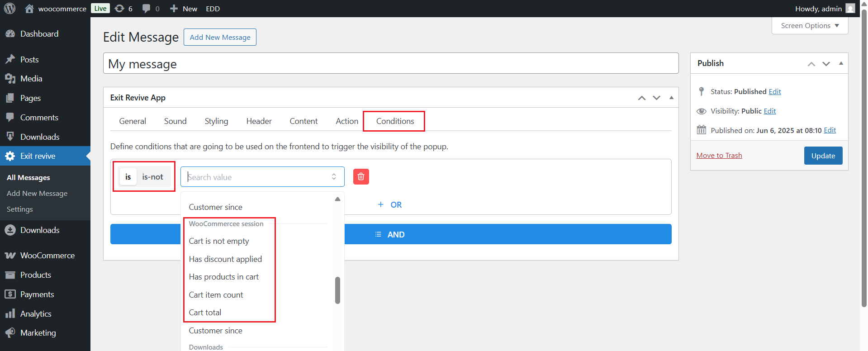
Task: Go to the Marketing sidebar menu
Action: 38,332
